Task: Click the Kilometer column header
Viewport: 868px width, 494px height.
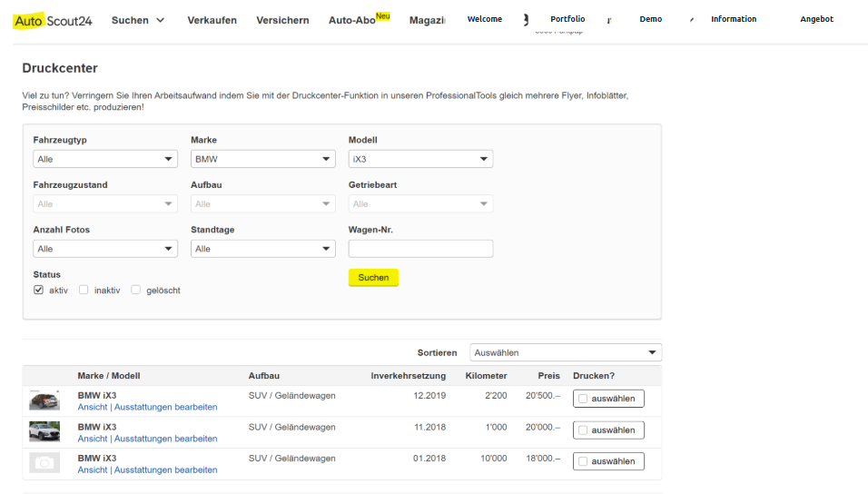Action: (486, 375)
